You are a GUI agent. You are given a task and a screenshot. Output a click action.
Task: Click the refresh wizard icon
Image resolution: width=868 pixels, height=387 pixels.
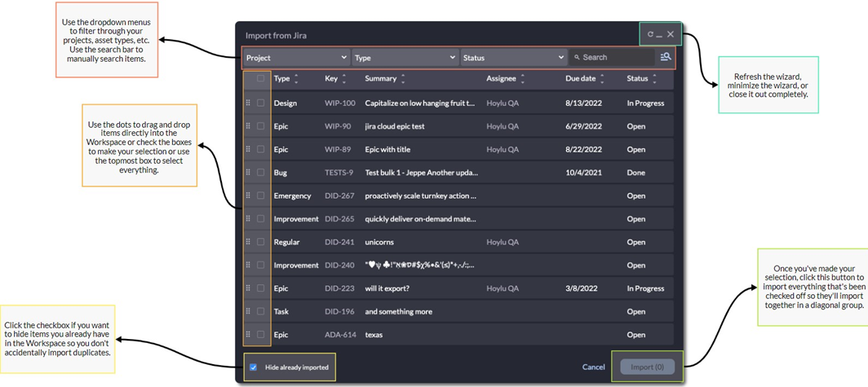coord(650,34)
